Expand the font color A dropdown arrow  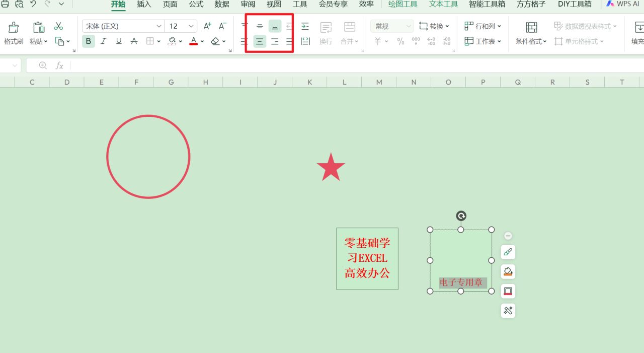pyautogui.click(x=202, y=41)
